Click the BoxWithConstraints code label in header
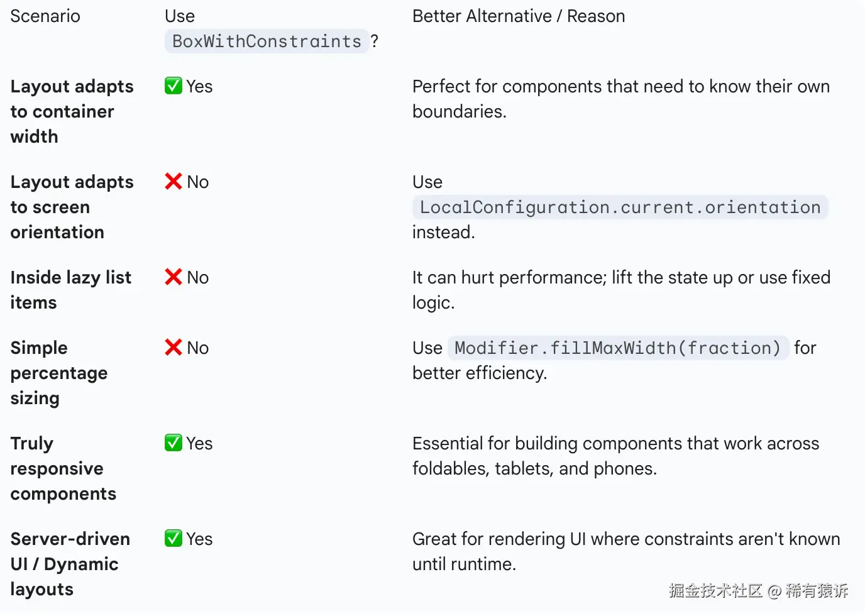Screen dimensions: 865x616 [x=267, y=41]
